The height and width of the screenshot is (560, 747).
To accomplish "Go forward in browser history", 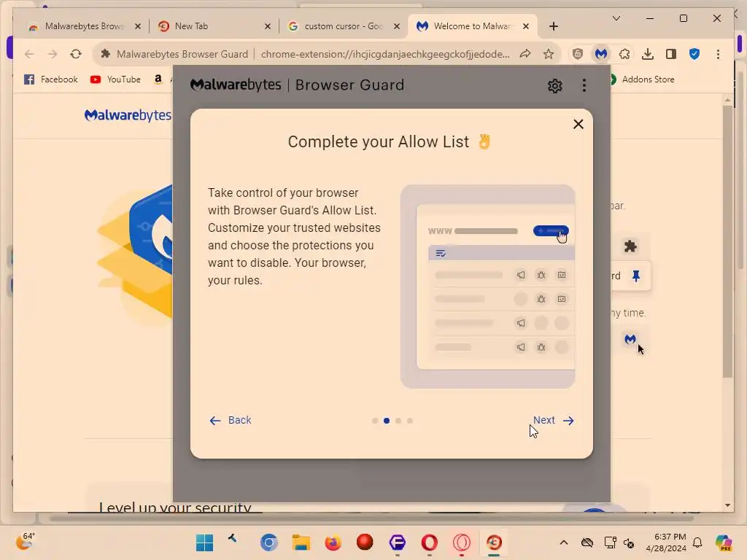I will point(53,54).
